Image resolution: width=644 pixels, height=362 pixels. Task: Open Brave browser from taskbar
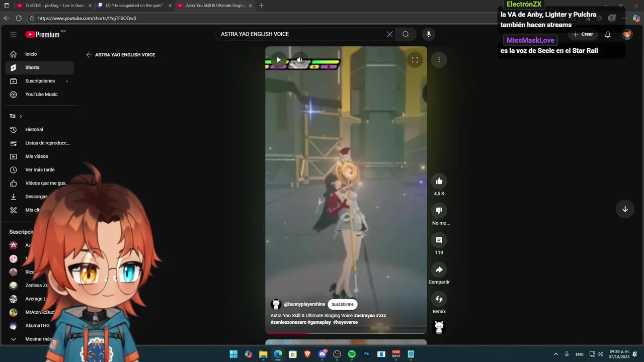tap(307, 354)
